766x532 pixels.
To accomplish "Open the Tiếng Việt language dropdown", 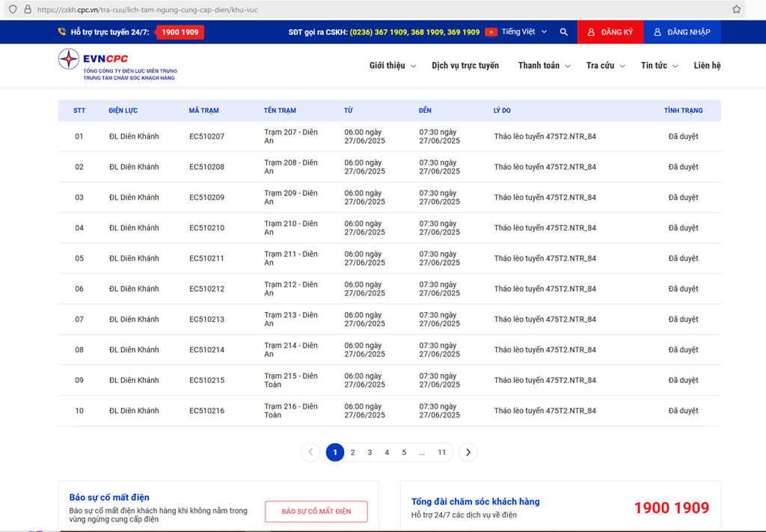I will 524,31.
